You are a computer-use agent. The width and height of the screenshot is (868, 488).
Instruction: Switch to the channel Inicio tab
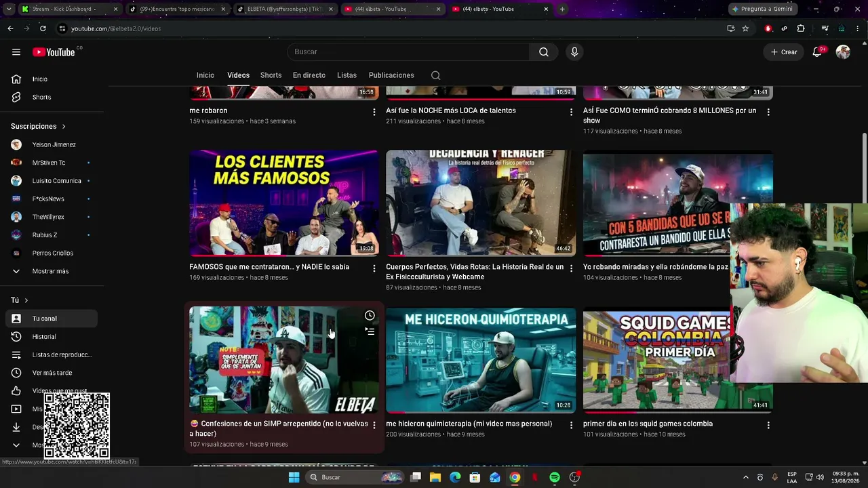point(205,75)
